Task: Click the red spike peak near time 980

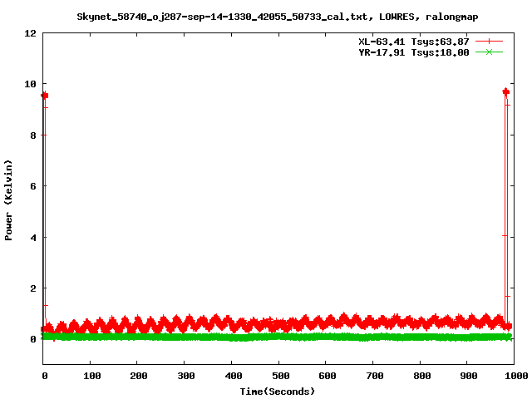Action: 506,91
